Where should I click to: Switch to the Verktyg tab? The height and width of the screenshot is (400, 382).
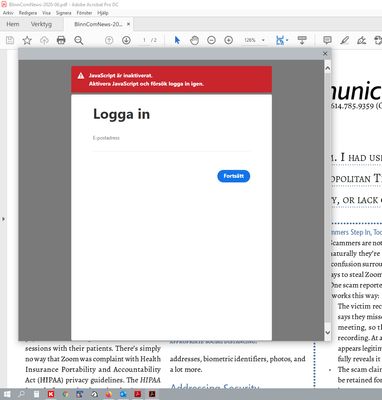point(41,24)
